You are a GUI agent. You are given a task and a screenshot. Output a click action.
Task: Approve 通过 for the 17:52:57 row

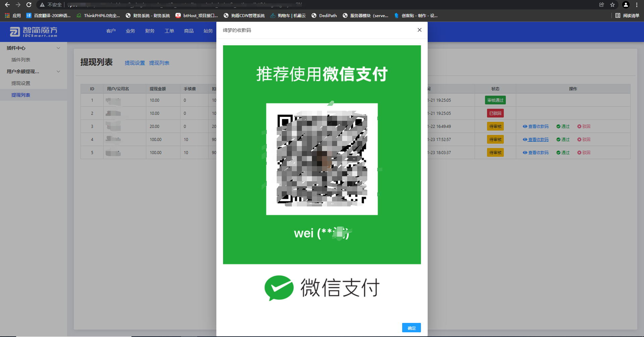[x=563, y=140]
